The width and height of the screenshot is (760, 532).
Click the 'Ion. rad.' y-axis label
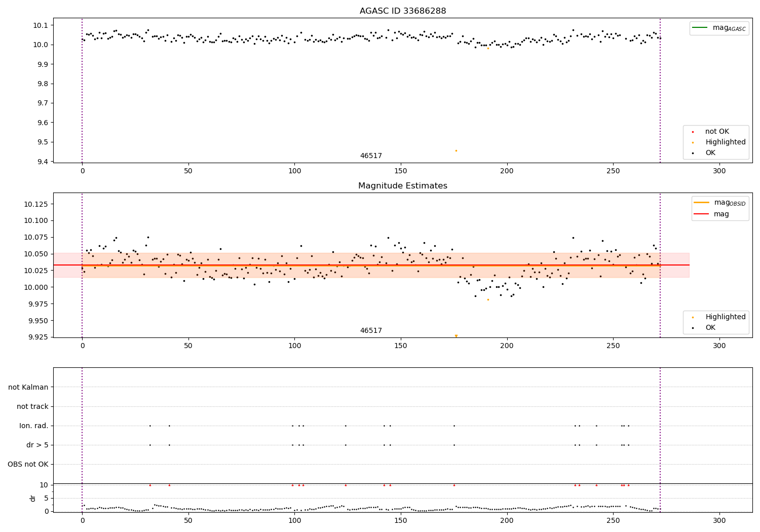coord(34,426)
